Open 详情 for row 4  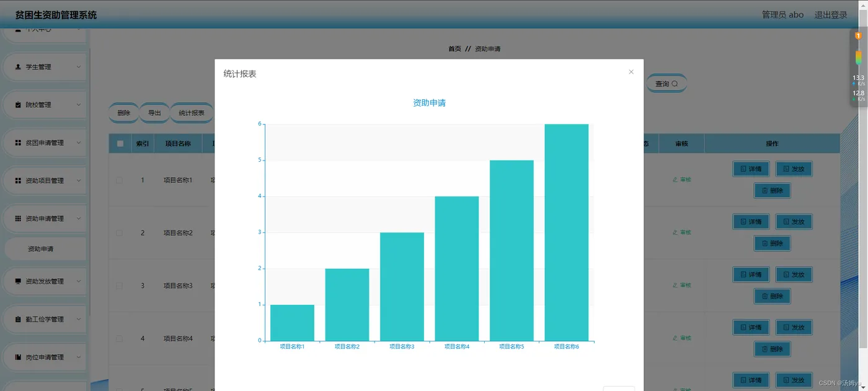click(751, 327)
